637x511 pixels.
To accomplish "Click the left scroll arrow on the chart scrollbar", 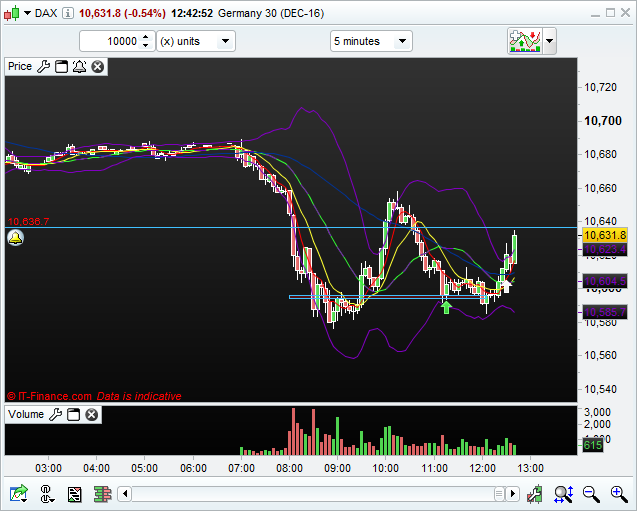I will tap(125, 494).
